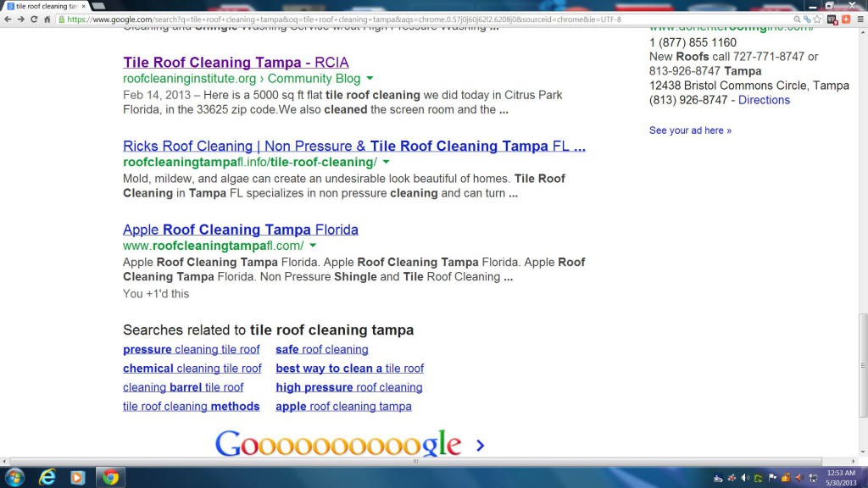This screenshot has width=868, height=488.
Task: Click the browser Forward arrow
Action: tap(20, 19)
